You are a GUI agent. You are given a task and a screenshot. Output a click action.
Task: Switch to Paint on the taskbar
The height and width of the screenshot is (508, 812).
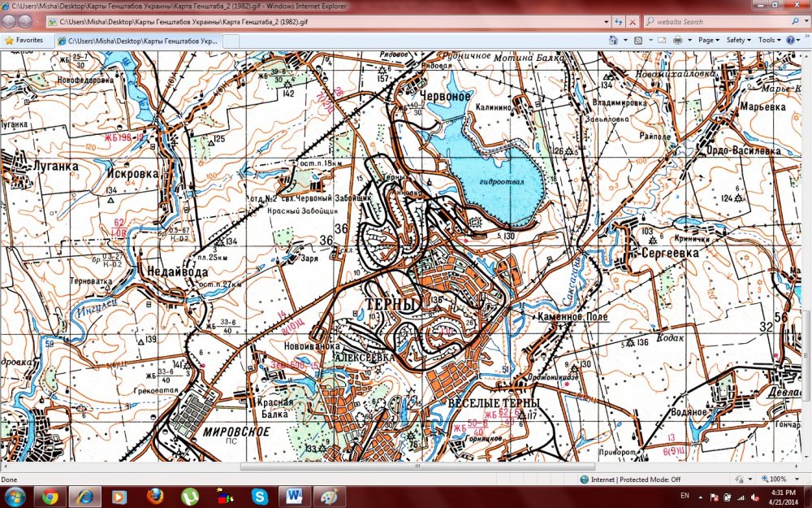tap(329, 497)
